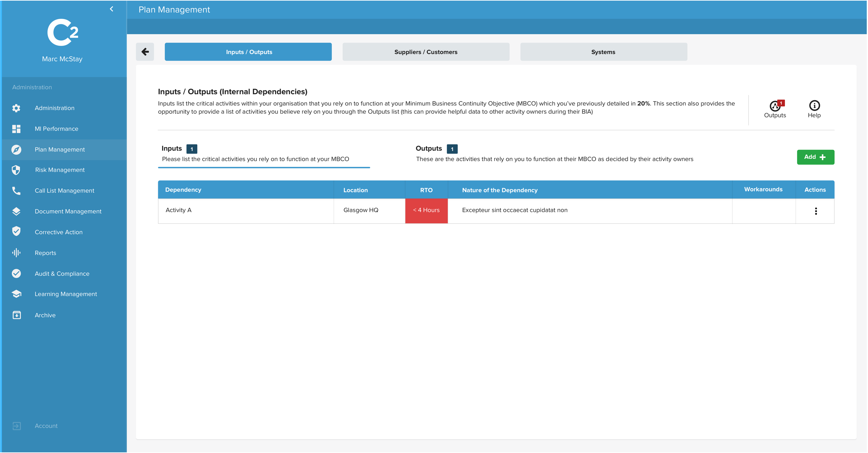
Task: Select the Outputs internal dependencies toggle
Action: 429,148
